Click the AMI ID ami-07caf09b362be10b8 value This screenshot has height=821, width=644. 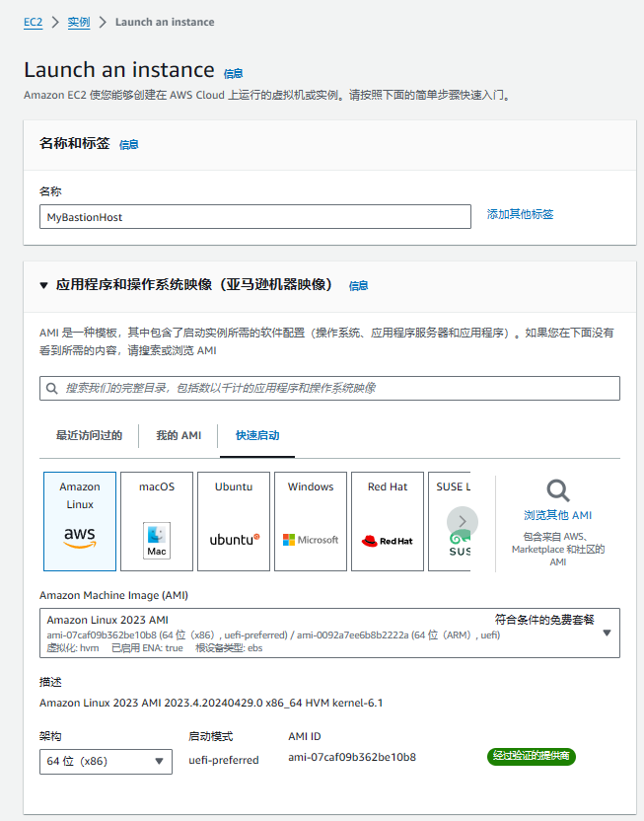[352, 757]
